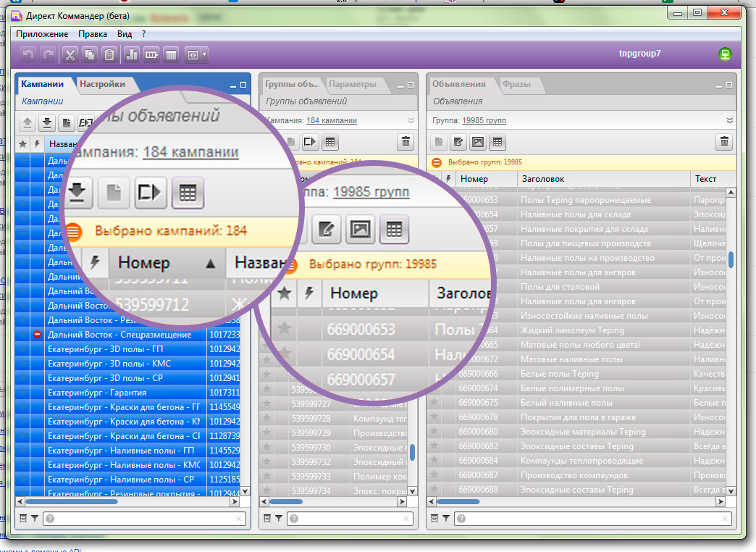The height and width of the screenshot is (552, 756).
Task: Click the funnel filter icon under Объявления list
Action: [446, 518]
